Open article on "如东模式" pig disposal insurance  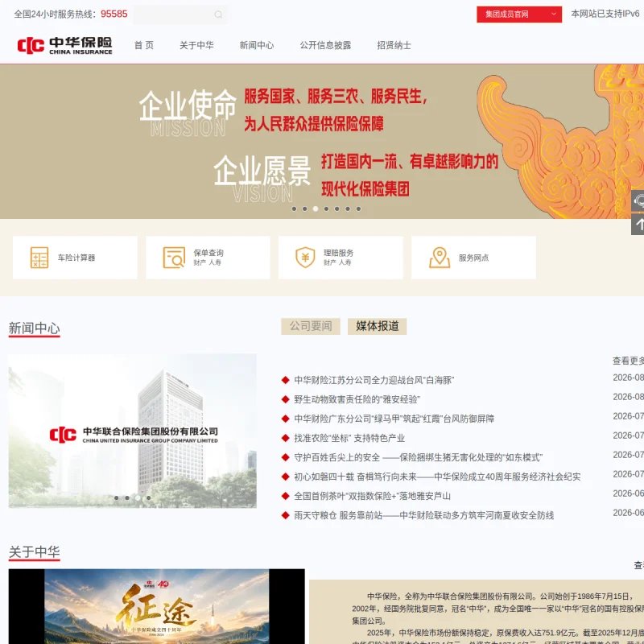point(419,457)
